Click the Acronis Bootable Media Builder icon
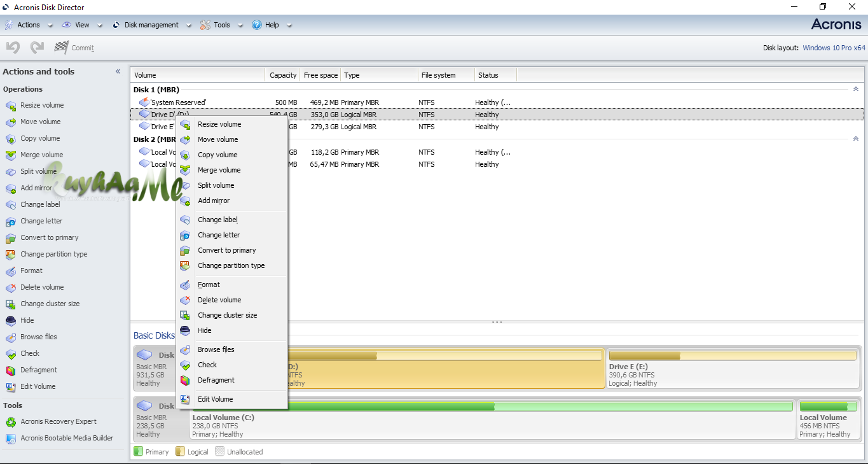Image resolution: width=868 pixels, height=464 pixels. [x=11, y=439]
